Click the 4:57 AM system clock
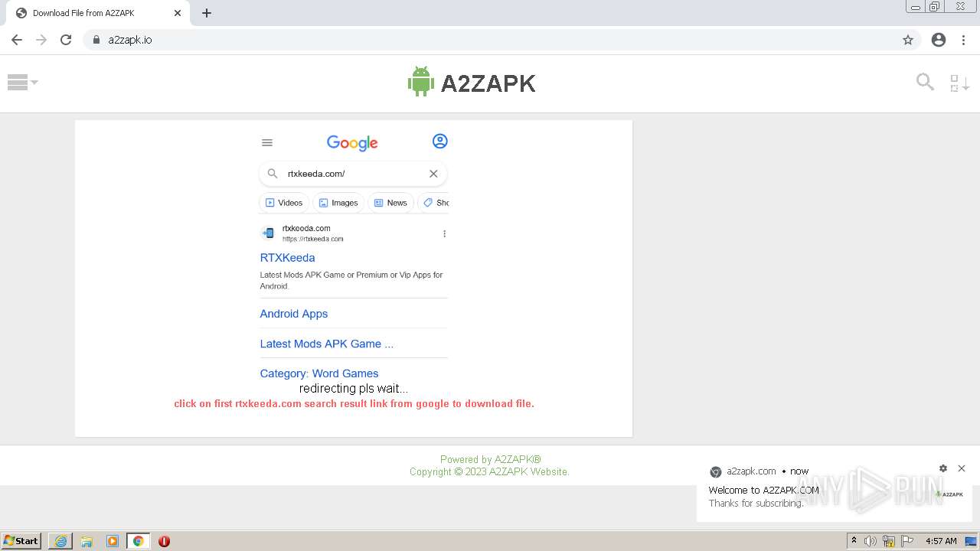Image resolution: width=980 pixels, height=551 pixels. 941,541
